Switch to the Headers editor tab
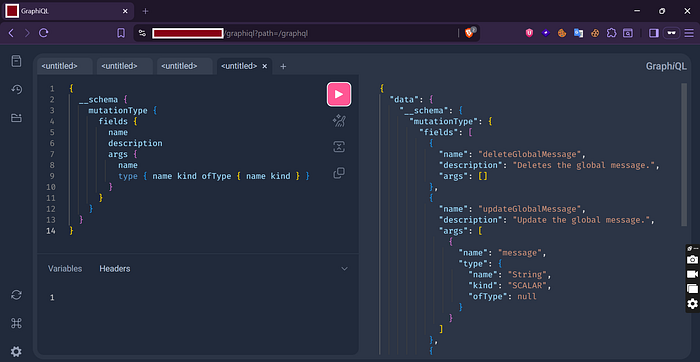Viewport: 700px width, 362px height. (x=115, y=269)
